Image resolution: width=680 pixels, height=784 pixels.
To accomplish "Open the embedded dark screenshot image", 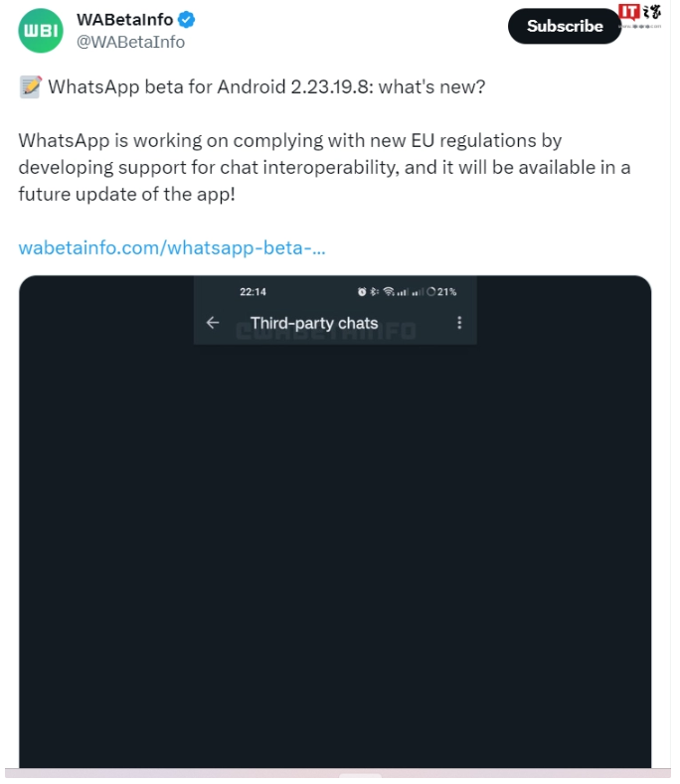I will (335, 522).
